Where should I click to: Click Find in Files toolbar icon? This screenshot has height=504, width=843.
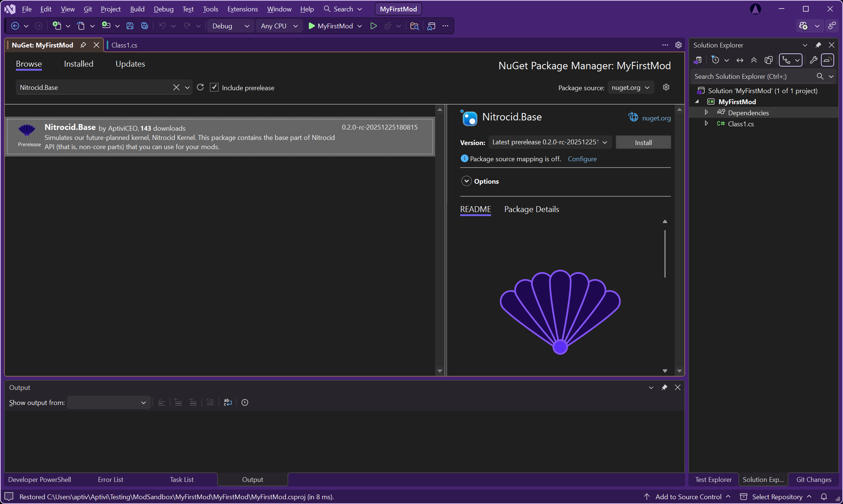pos(415,26)
